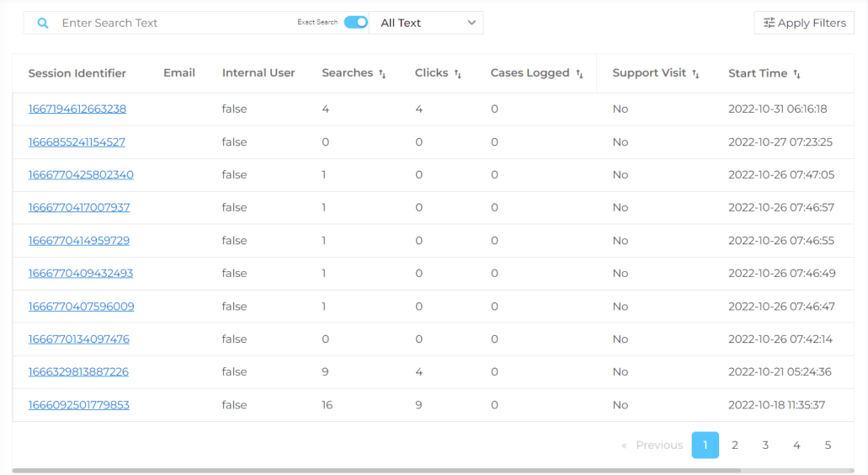This screenshot has width=868, height=475.
Task: Open session 1667194612663238
Action: click(x=77, y=109)
